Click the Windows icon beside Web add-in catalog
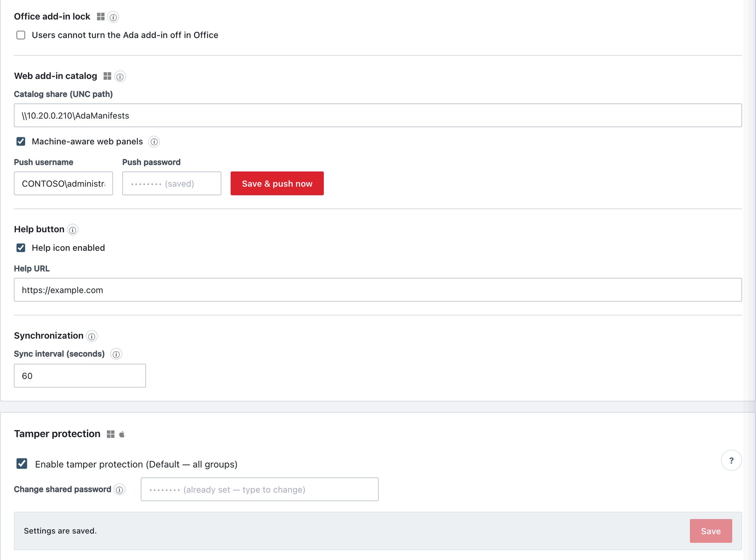The width and height of the screenshot is (756, 560). tap(108, 76)
